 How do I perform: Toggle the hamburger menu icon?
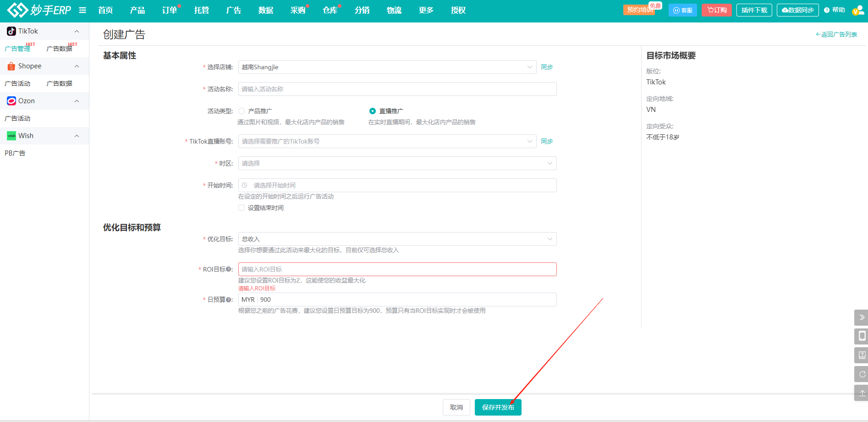82,10
